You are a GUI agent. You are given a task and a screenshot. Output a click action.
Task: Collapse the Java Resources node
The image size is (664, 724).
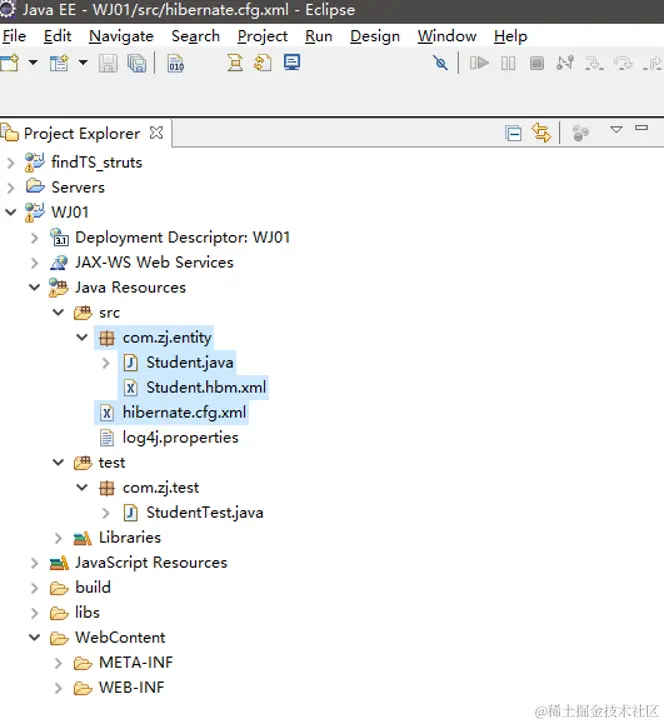click(x=35, y=287)
